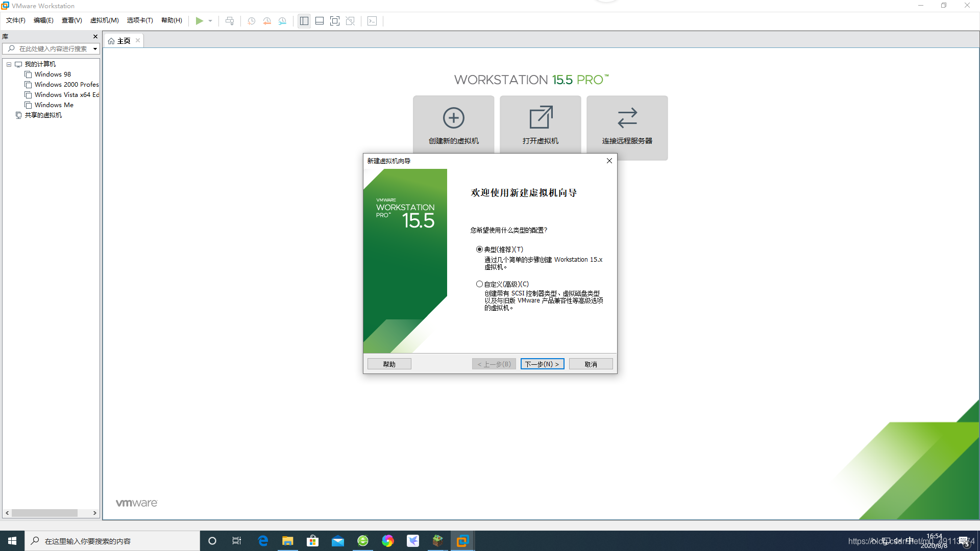Image resolution: width=980 pixels, height=551 pixels.
Task: Open the 编辑(E) menu
Action: pyautogui.click(x=43, y=20)
